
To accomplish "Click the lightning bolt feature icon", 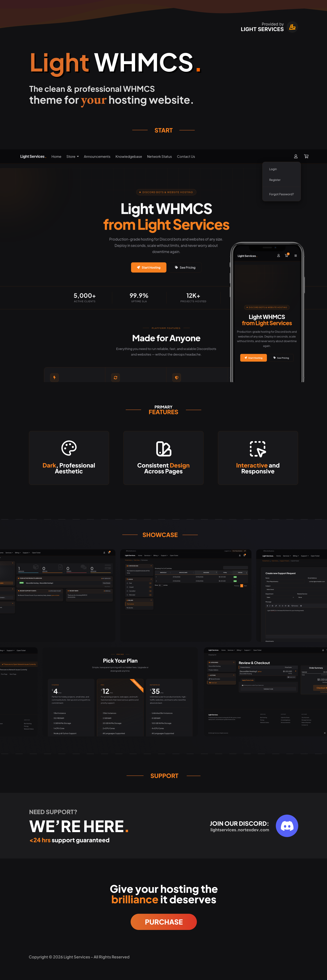I will [x=54, y=377].
